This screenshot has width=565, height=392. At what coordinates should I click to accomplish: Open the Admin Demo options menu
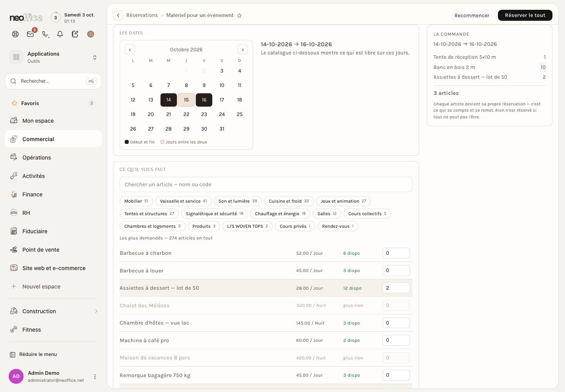(x=95, y=377)
